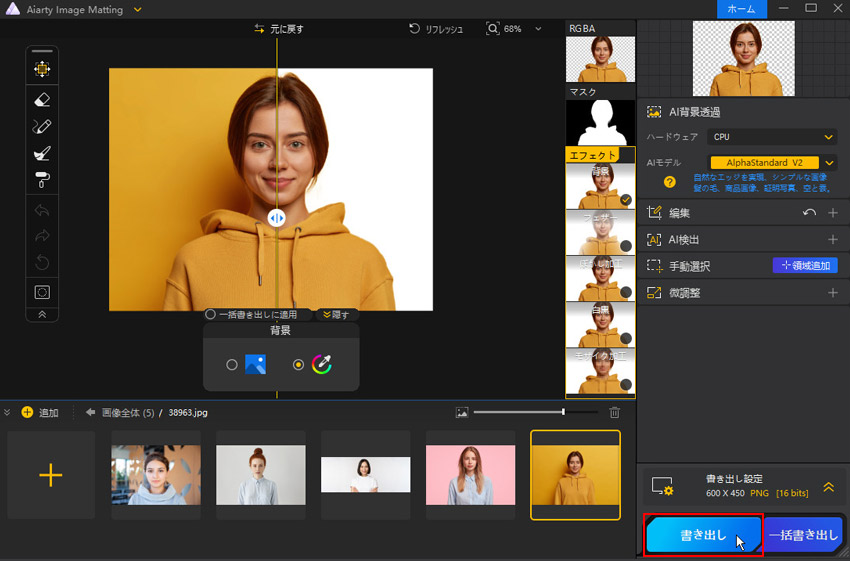Click the 領域追加 button
The height and width of the screenshot is (561, 850).
point(805,266)
